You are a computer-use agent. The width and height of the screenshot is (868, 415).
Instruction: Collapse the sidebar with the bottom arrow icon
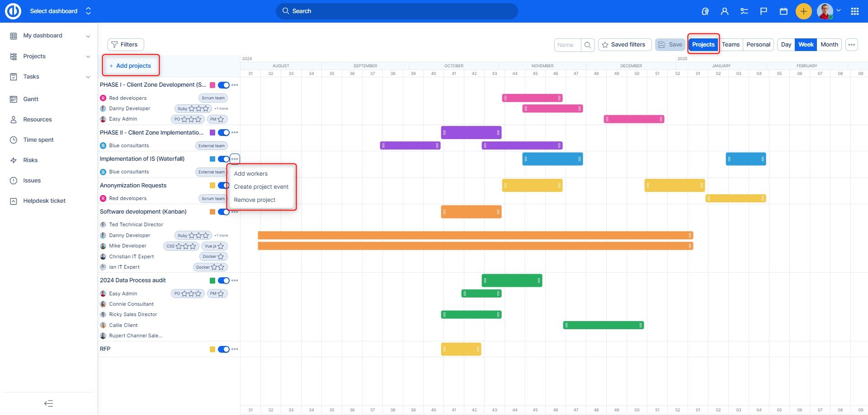coord(48,403)
